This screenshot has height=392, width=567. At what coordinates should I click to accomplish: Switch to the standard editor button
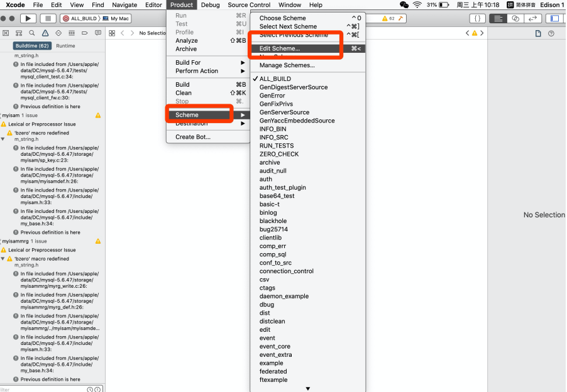(x=498, y=18)
